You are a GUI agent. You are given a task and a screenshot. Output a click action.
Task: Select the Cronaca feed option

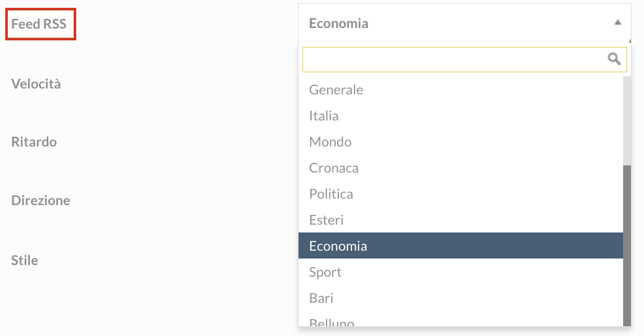click(x=461, y=168)
